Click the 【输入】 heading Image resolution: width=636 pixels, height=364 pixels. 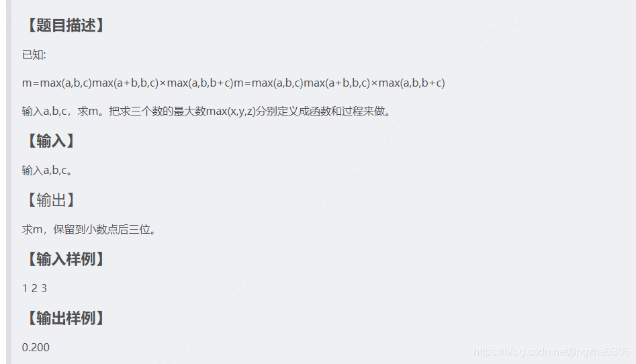[x=50, y=141]
